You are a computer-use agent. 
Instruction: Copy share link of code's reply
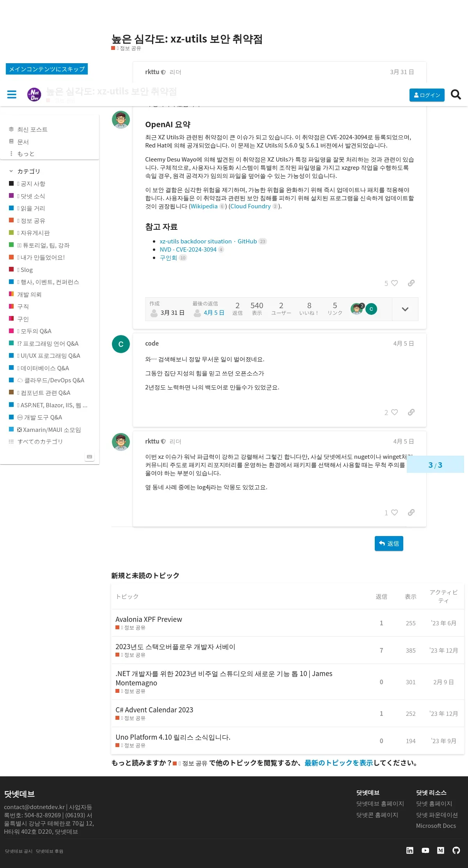pos(411,412)
